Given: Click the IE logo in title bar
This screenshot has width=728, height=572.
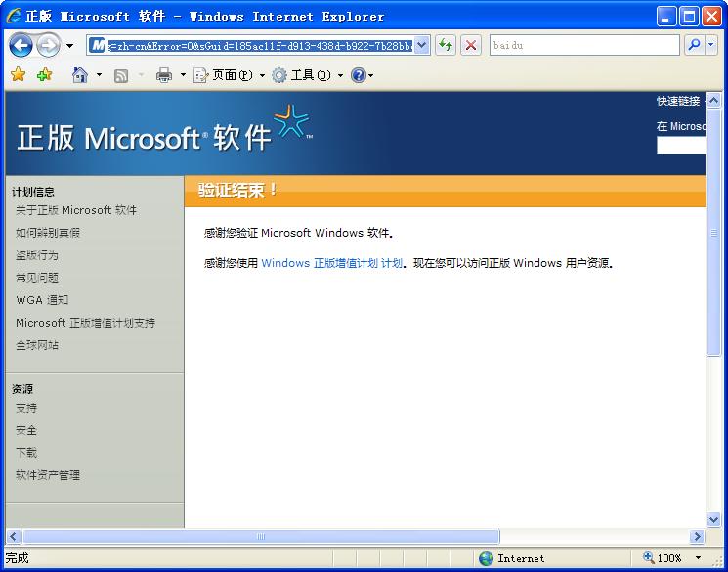Looking at the screenshot, I should (15, 16).
